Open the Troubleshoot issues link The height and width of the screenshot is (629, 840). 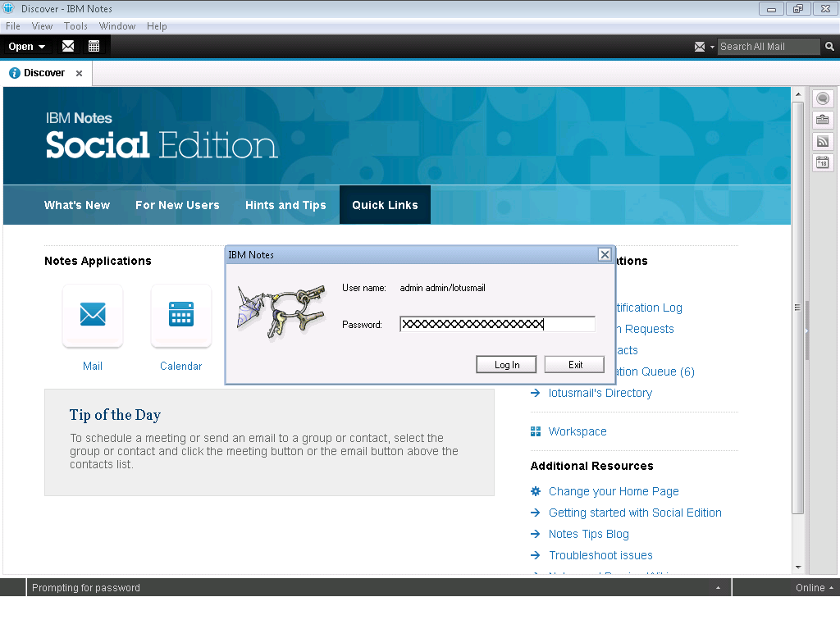[600, 555]
